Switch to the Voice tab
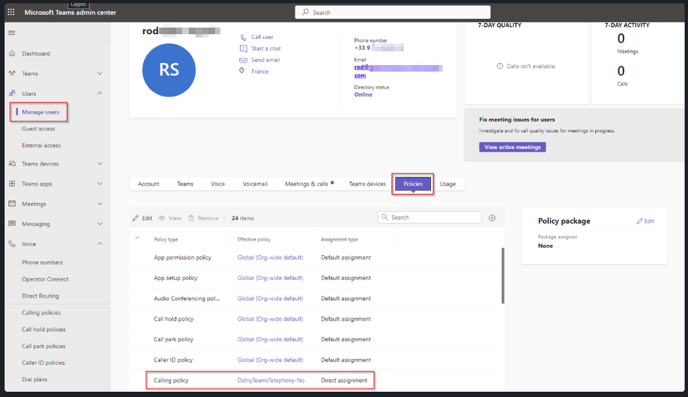 pos(218,184)
